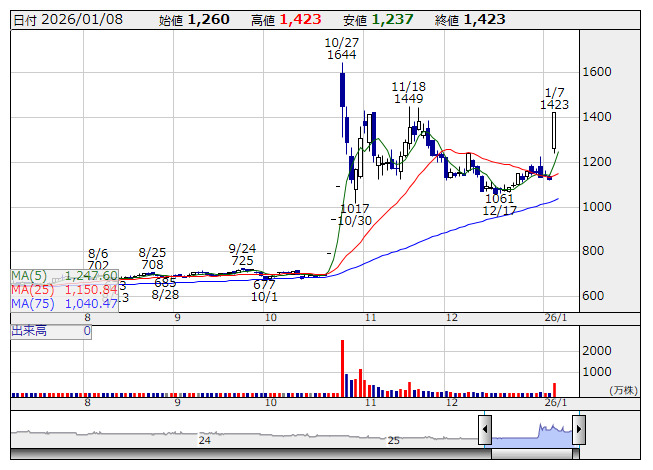Click the MA(25) legend entry
The width and height of the screenshot is (653, 470).
(65, 289)
